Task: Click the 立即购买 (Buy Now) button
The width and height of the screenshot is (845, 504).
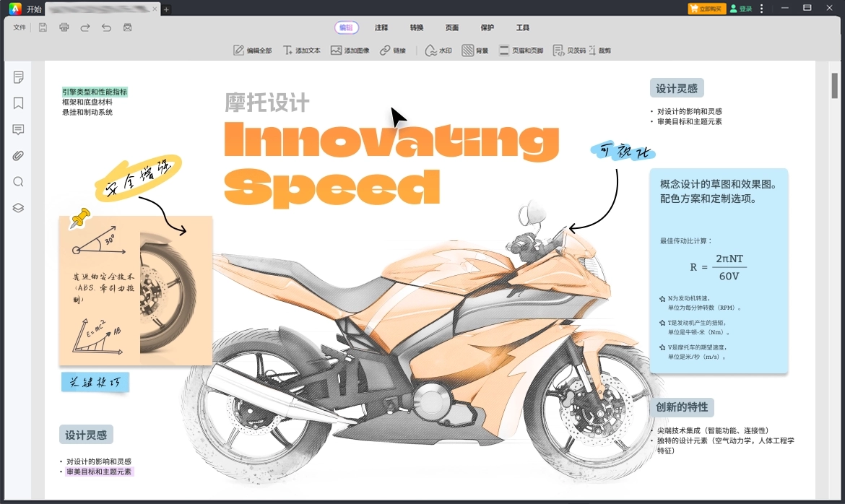Action: point(707,9)
